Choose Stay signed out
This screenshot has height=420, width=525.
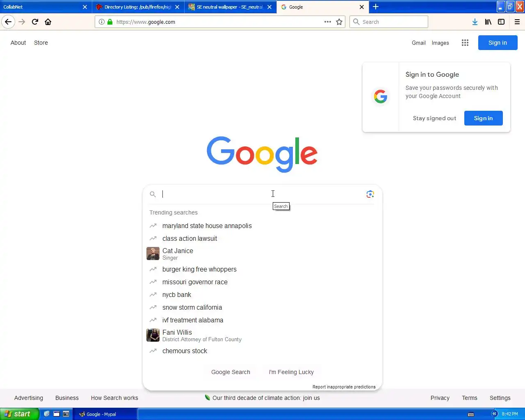tap(434, 118)
